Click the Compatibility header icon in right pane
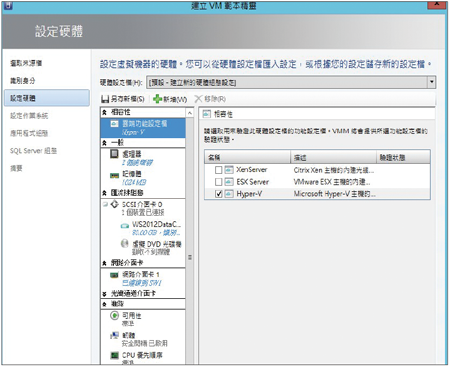This screenshot has width=450, height=367. coord(207,114)
